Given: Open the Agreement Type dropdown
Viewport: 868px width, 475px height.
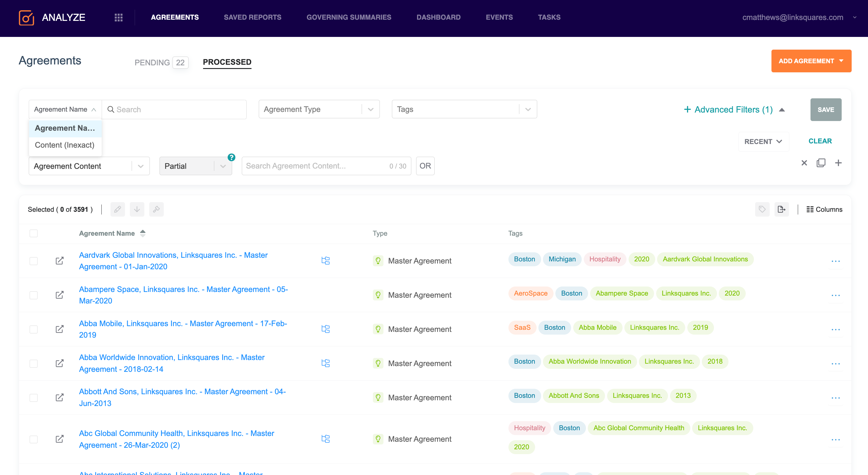Looking at the screenshot, I should tap(319, 109).
